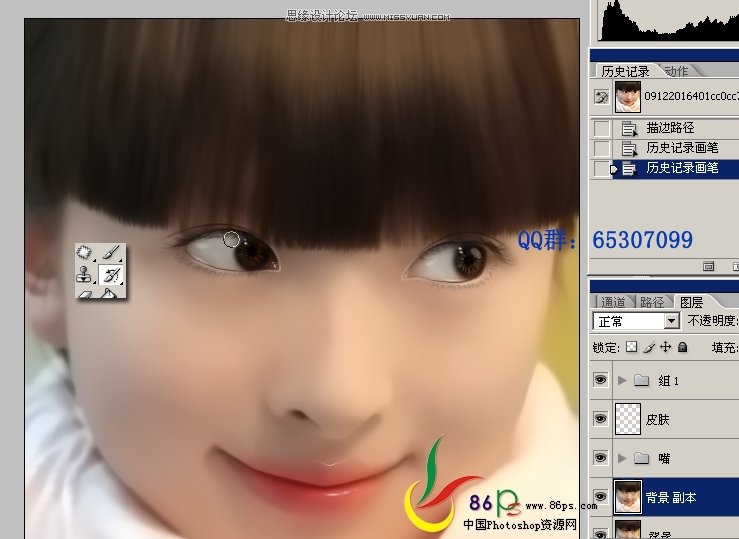Hide the 皮肤 layer

point(600,418)
